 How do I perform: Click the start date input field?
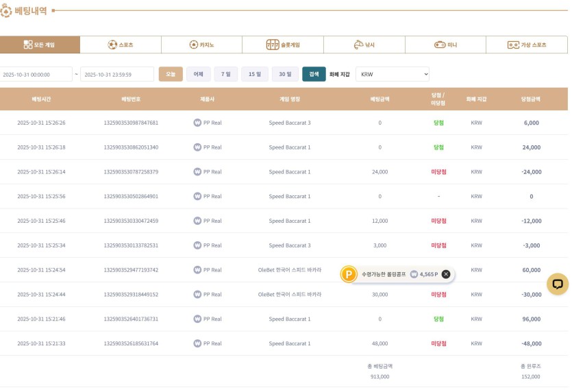pyautogui.click(x=36, y=74)
